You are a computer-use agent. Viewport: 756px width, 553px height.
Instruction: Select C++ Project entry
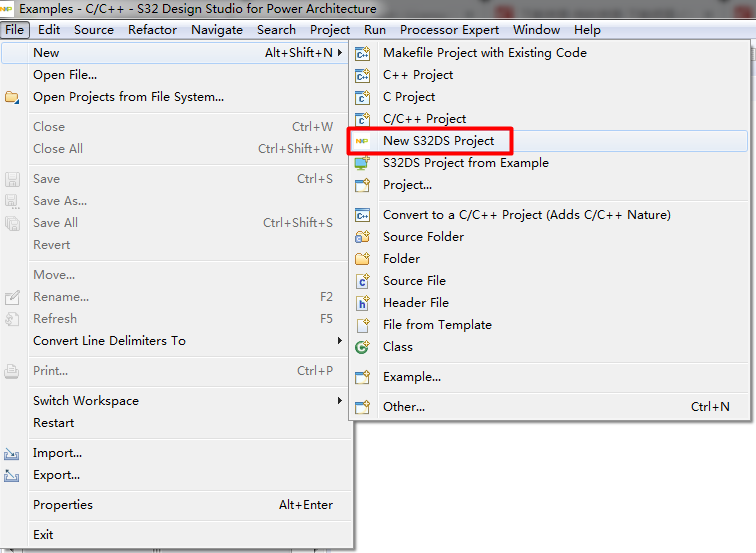[x=550, y=75]
